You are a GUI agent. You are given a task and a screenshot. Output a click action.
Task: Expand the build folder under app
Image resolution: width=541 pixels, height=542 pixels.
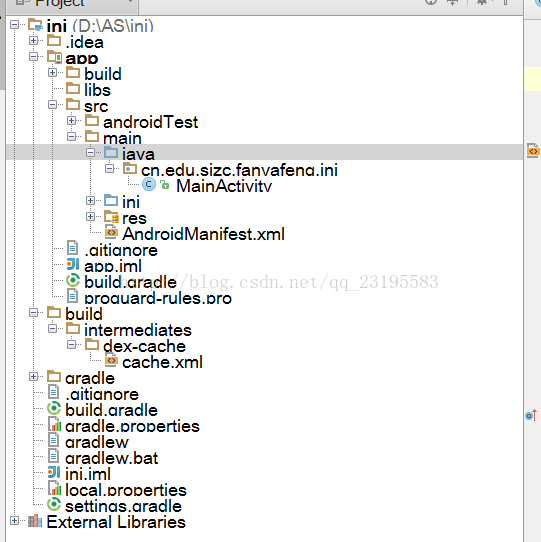[x=53, y=72]
